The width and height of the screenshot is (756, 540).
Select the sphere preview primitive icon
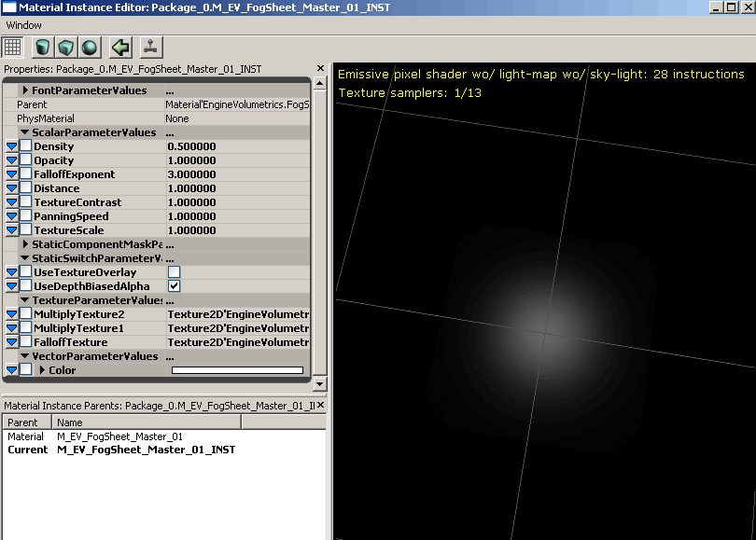pos(90,48)
